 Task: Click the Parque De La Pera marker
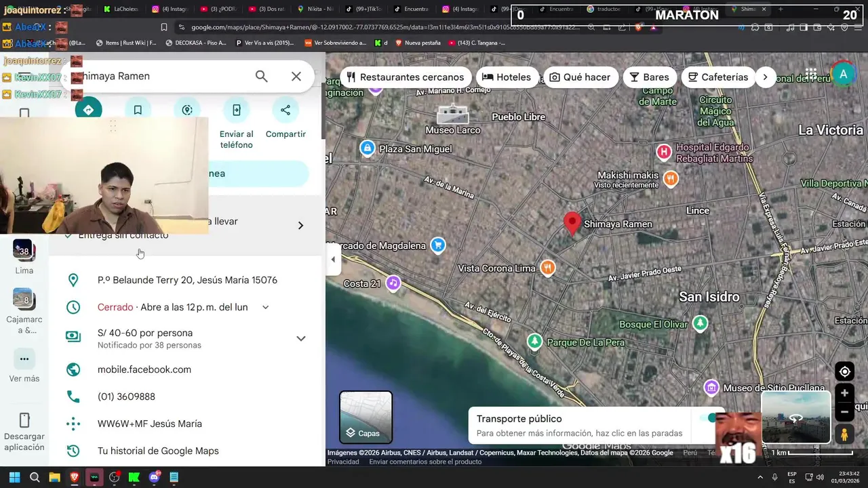535,342
